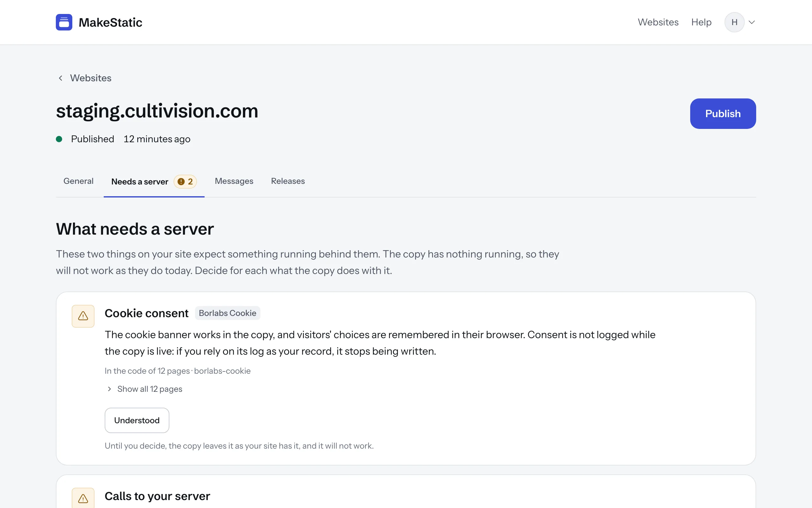
Task: Expand Show all 12 pages
Action: (x=144, y=389)
